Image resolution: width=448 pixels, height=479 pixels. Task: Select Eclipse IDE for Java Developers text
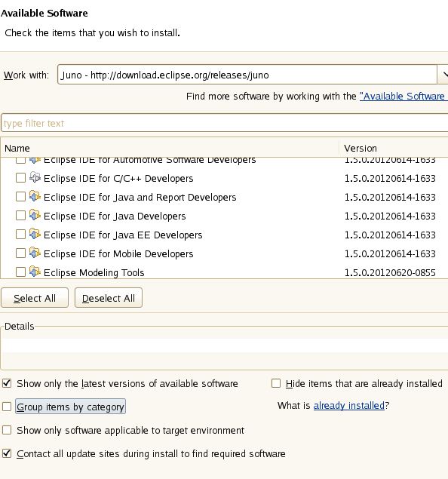[115, 216]
